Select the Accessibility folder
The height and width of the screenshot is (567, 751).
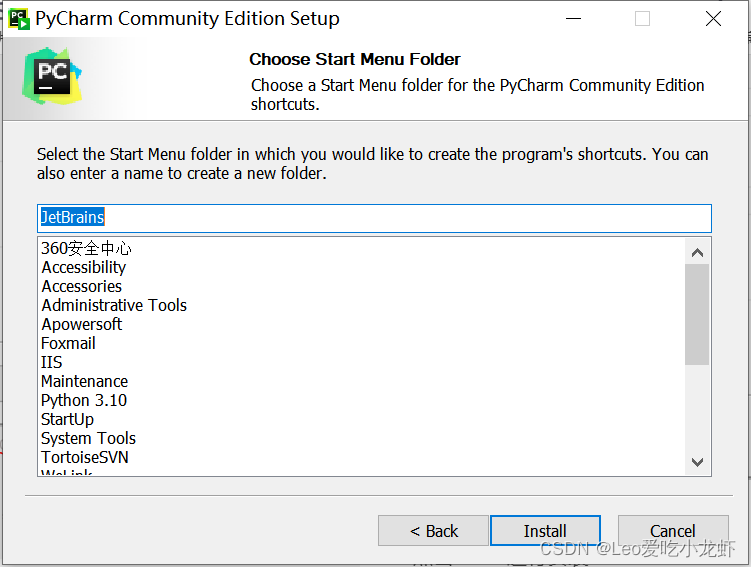84,267
